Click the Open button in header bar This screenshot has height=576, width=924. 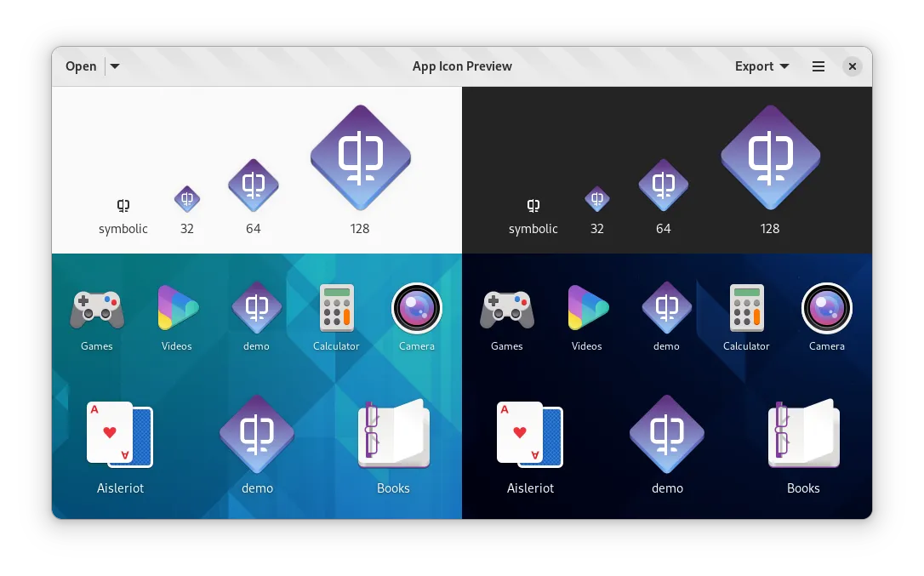[81, 66]
